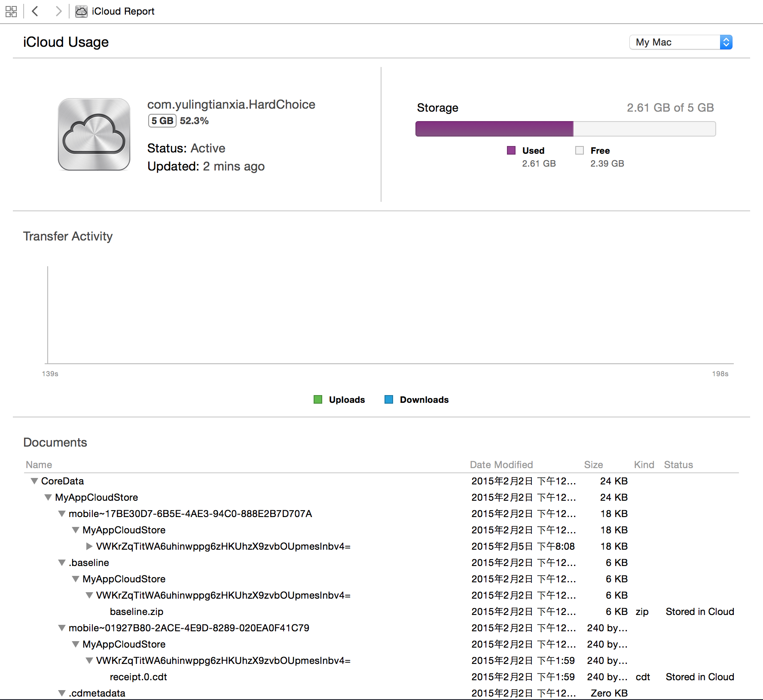Image resolution: width=763 pixels, height=700 pixels.
Task: Click the Transfer Activity heading
Action: (68, 236)
